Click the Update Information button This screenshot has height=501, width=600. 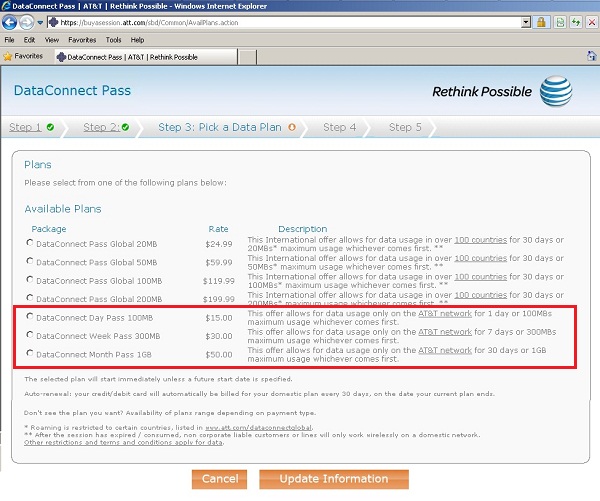pos(334,479)
